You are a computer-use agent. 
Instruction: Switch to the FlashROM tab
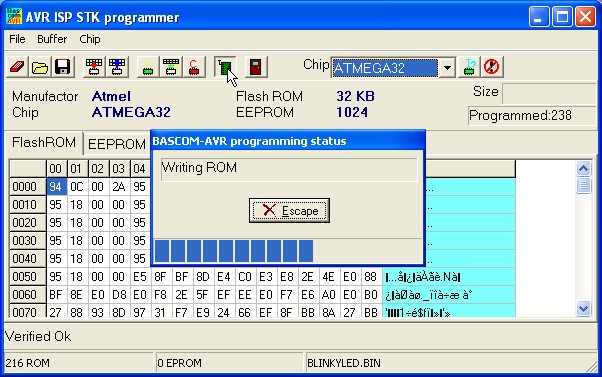coord(44,143)
